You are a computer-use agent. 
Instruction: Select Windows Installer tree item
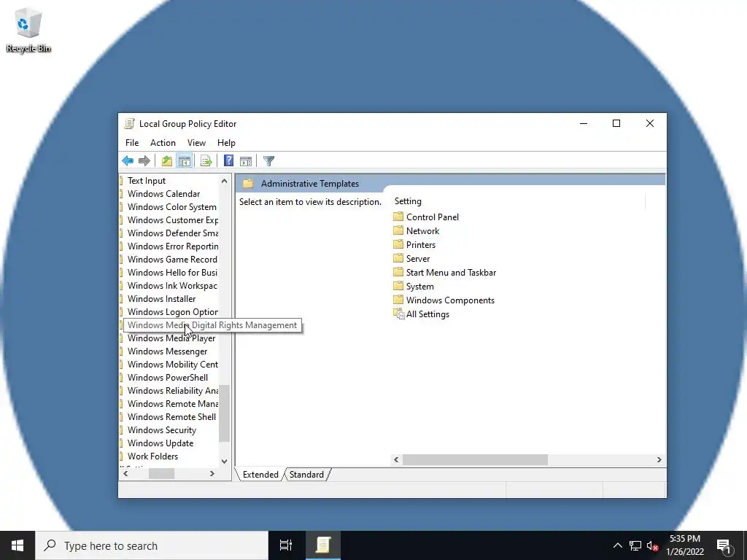tap(161, 298)
